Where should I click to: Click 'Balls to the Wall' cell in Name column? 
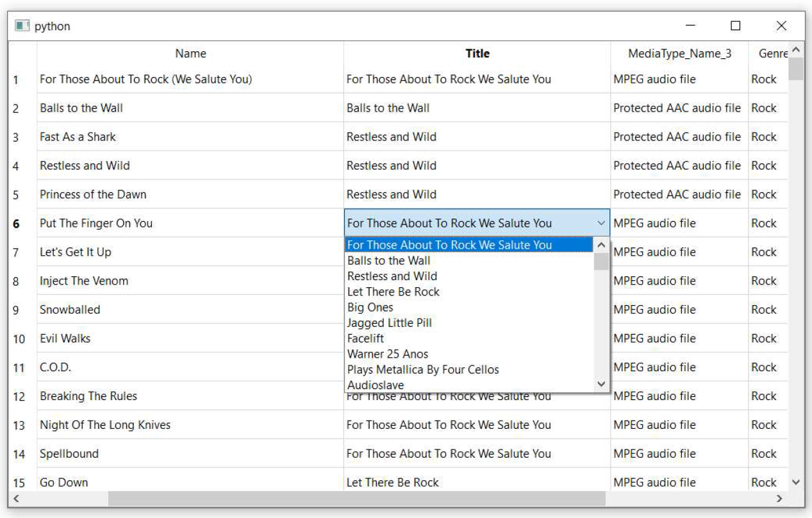190,108
